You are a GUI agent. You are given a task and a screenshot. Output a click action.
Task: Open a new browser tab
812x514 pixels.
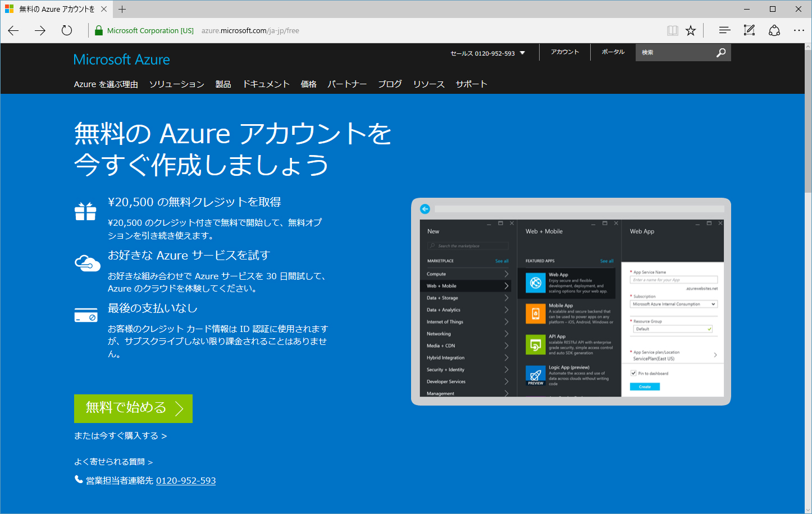[122, 9]
